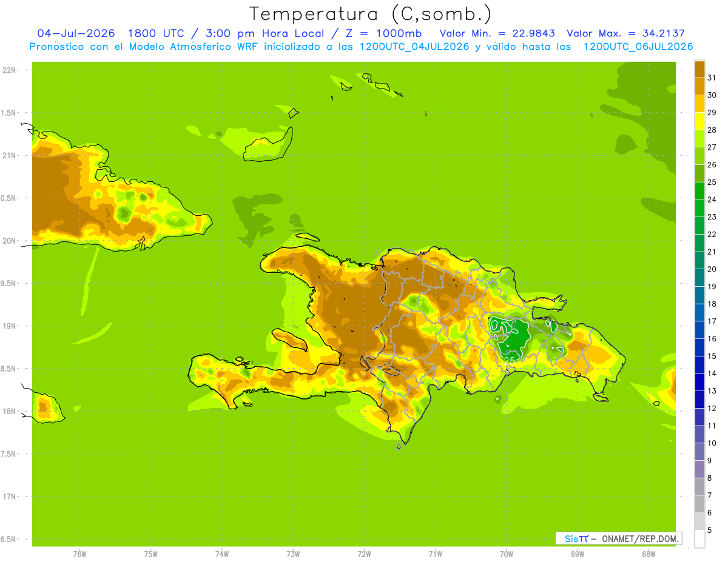The width and height of the screenshot is (728, 562).
Task: Click the '18N' latitude label
Action: tap(9, 411)
